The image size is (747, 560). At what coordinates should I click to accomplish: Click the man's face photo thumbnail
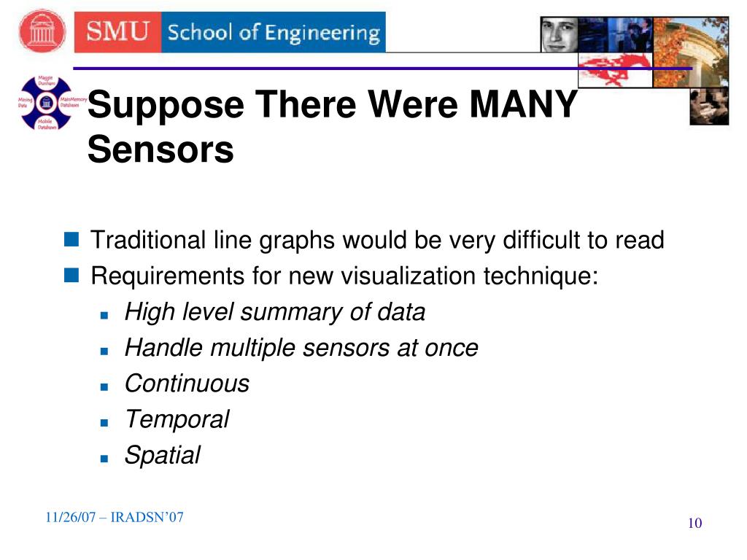click(x=560, y=35)
